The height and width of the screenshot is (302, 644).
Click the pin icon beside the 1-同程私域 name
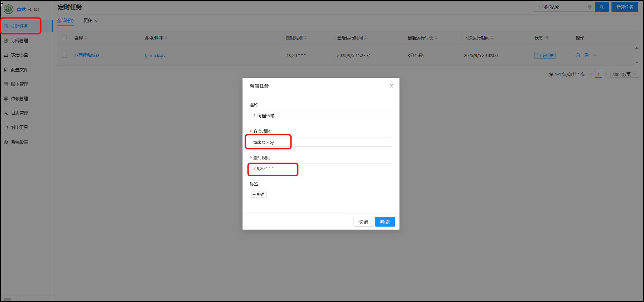pyautogui.click(x=98, y=55)
